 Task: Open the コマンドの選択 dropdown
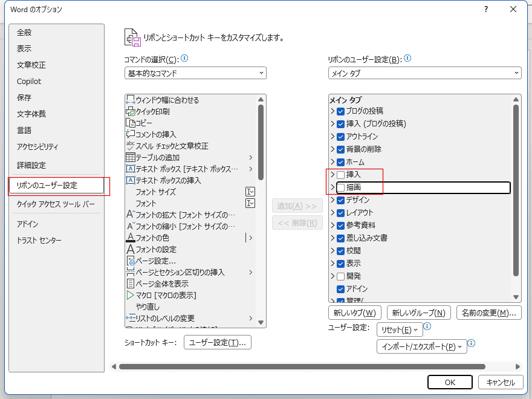pyautogui.click(x=195, y=73)
